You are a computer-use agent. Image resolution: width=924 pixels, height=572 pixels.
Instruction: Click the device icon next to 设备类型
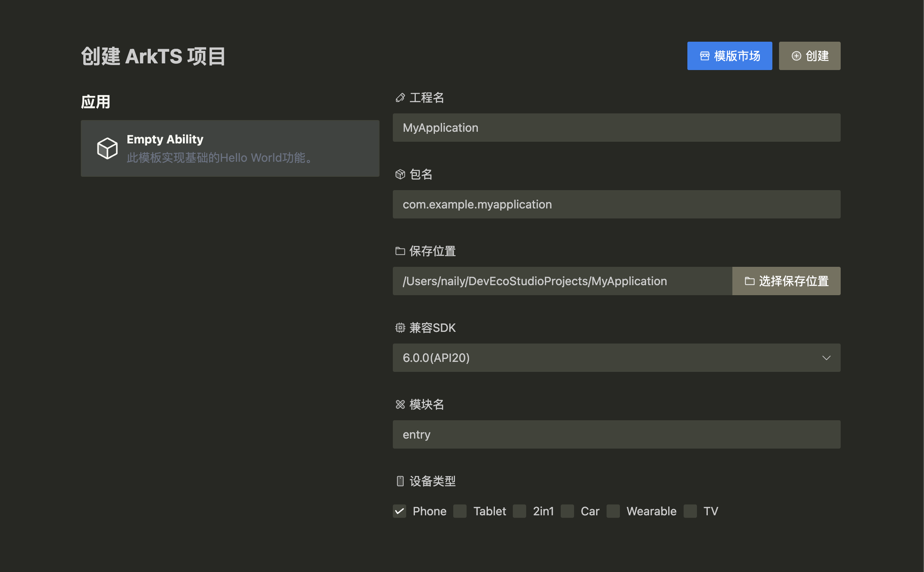coord(400,481)
